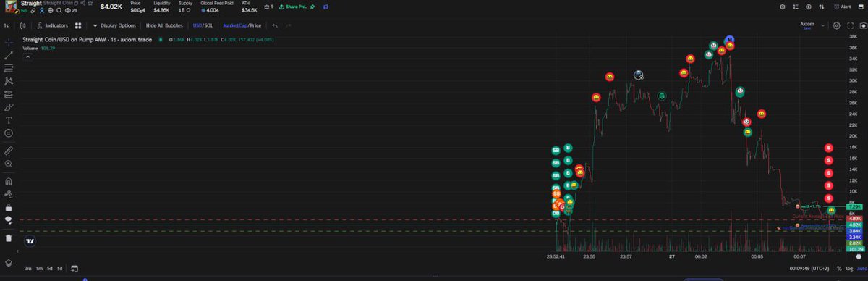Open the 00:09:49 (UTC+2) timezone menu
This screenshot has height=281, width=868.
coord(809,268)
